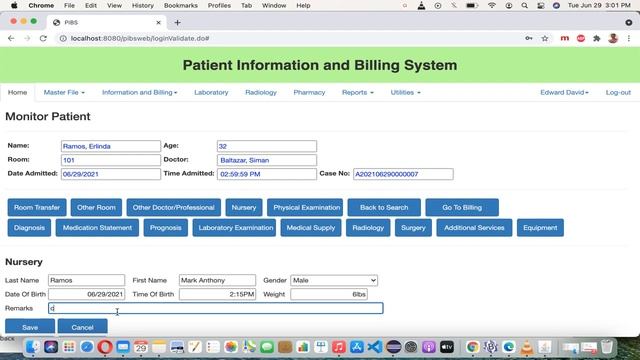
Task: Click the Other Doctor/Professional button
Action: tap(173, 207)
